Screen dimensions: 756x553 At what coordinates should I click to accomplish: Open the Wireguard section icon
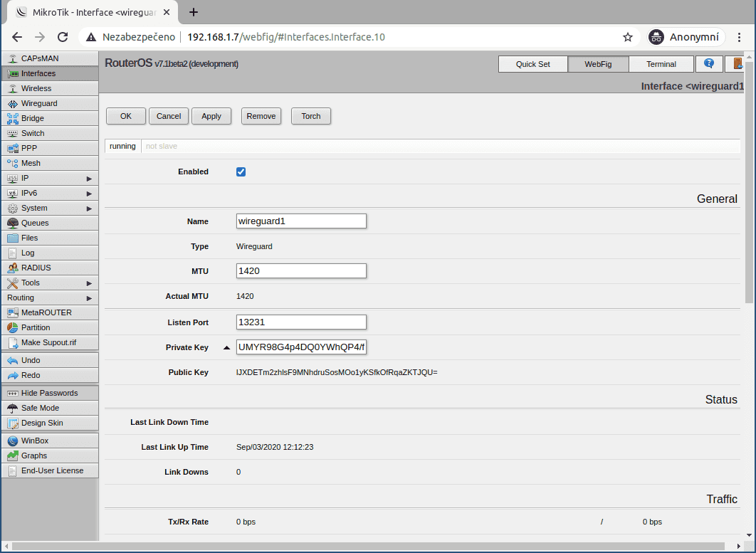click(13, 103)
